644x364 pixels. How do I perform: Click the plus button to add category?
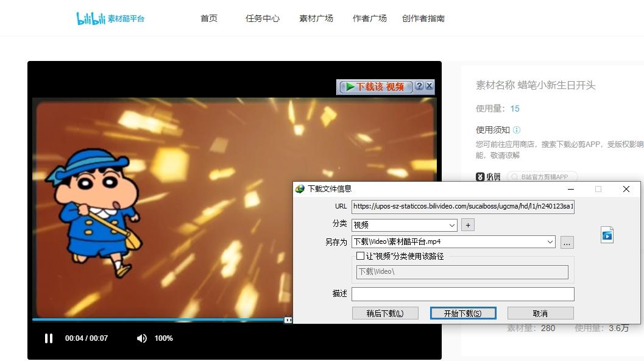[x=468, y=225]
